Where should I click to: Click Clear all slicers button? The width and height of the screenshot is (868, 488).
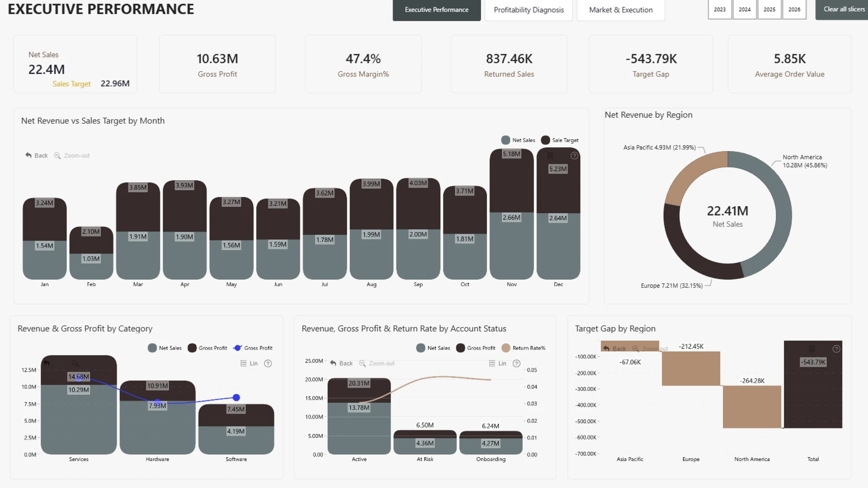pos(842,9)
